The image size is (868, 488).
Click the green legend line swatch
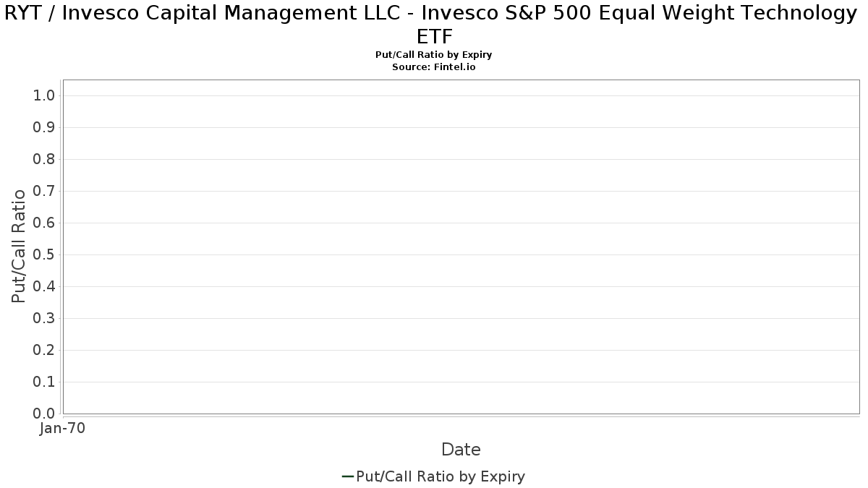pyautogui.click(x=347, y=476)
